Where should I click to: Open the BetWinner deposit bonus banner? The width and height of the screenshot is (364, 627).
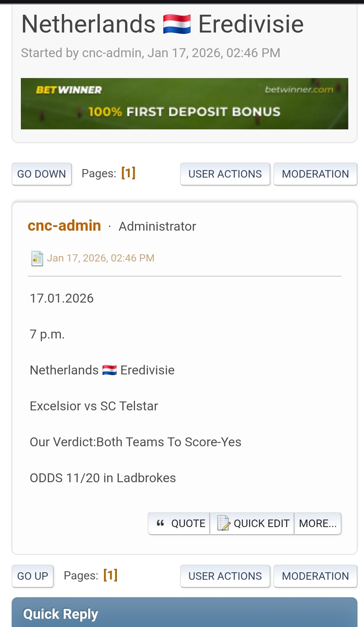(x=184, y=104)
